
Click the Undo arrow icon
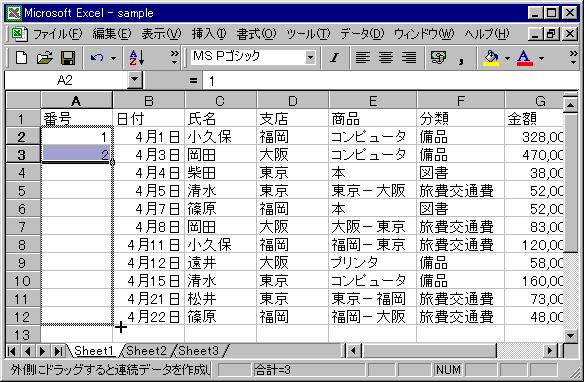96,58
